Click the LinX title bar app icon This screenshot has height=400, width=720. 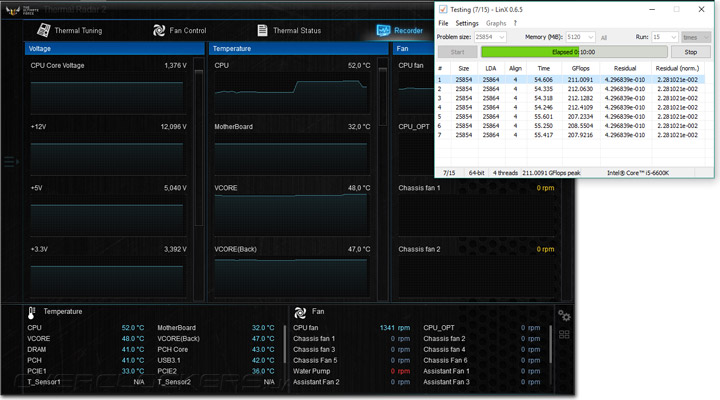click(443, 9)
